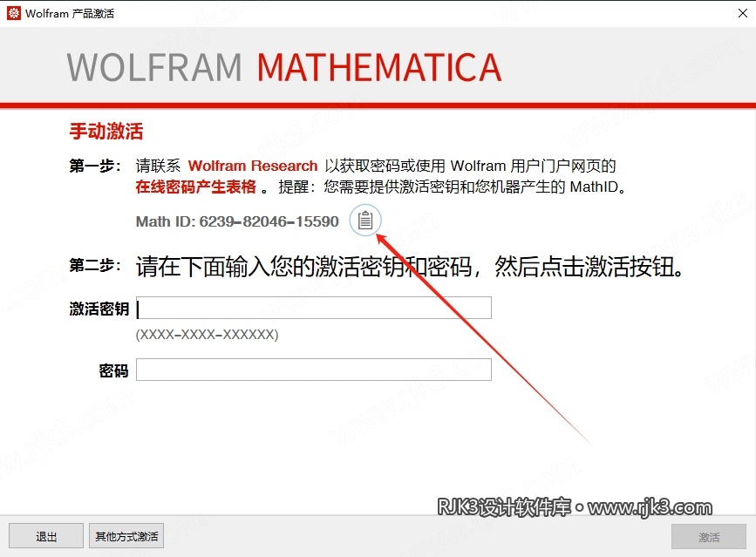Click the (XXXX-XXXX-XXXXXX) format hint
This screenshot has height=557, width=756.
[208, 335]
